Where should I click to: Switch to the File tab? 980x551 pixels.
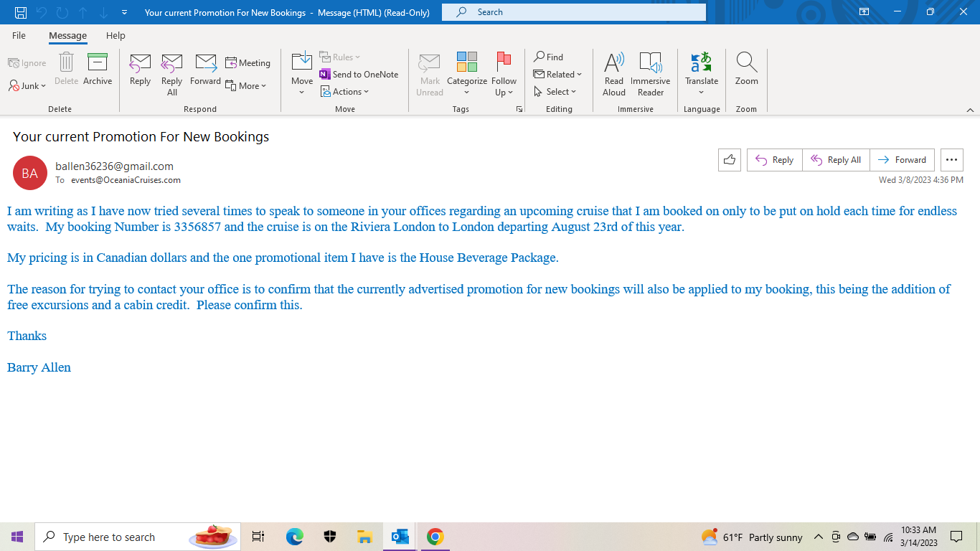click(x=19, y=34)
